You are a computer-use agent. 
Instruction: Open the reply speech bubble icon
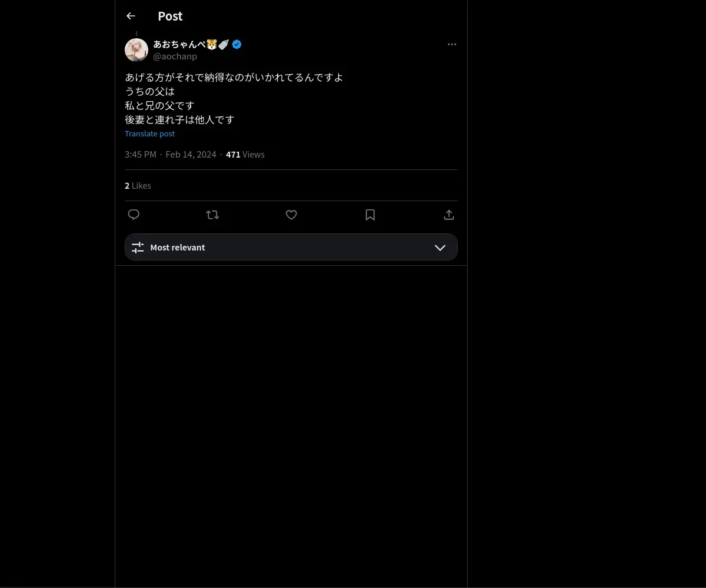click(134, 215)
